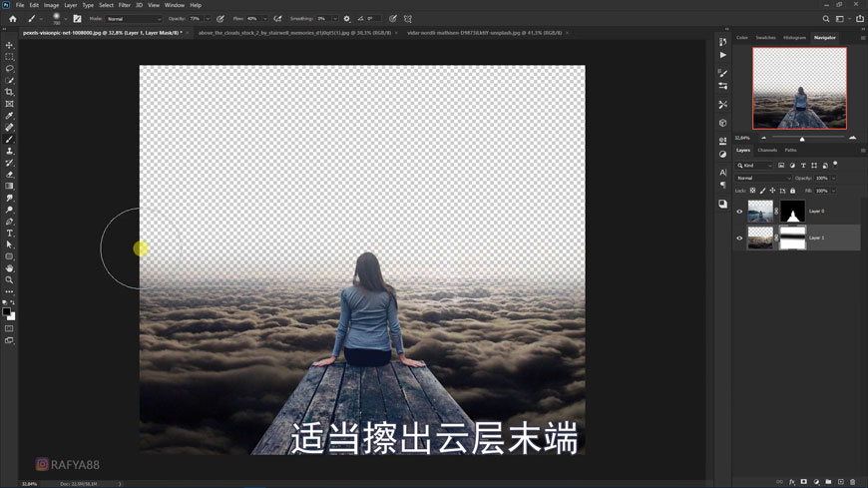Click Navigator zoom out button
868x488 pixels.
coord(764,138)
